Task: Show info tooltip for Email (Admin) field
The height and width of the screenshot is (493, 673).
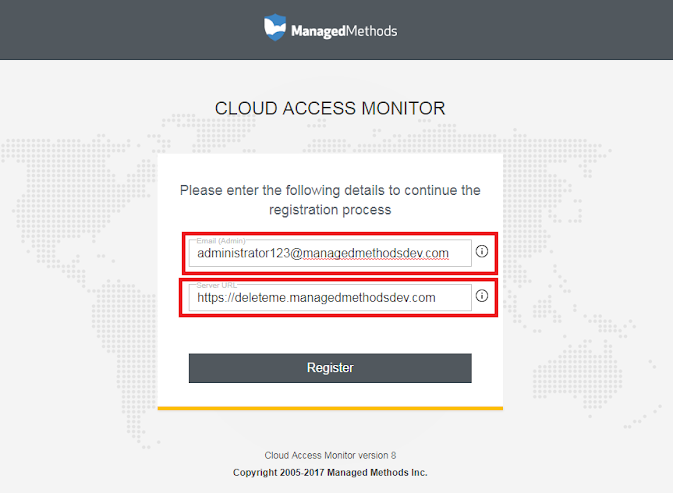Action: click(x=482, y=252)
